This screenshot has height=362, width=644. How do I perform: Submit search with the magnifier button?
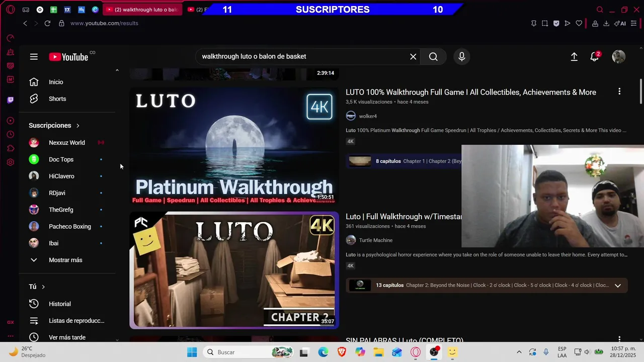click(433, 57)
